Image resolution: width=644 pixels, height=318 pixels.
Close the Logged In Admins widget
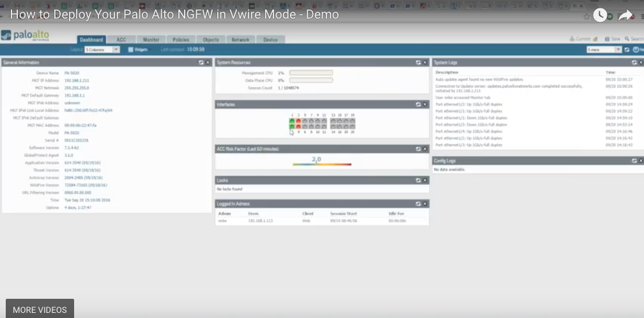click(425, 203)
